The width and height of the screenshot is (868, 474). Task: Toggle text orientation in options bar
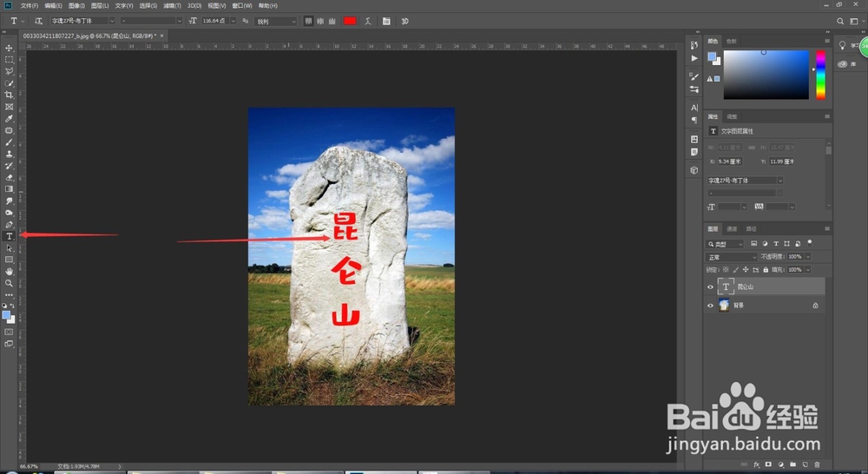tap(38, 21)
